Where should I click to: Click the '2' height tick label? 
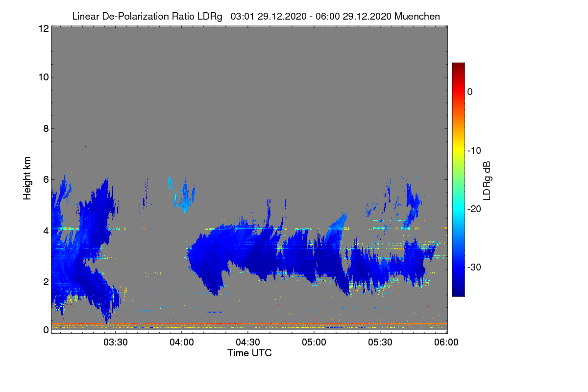click(46, 281)
